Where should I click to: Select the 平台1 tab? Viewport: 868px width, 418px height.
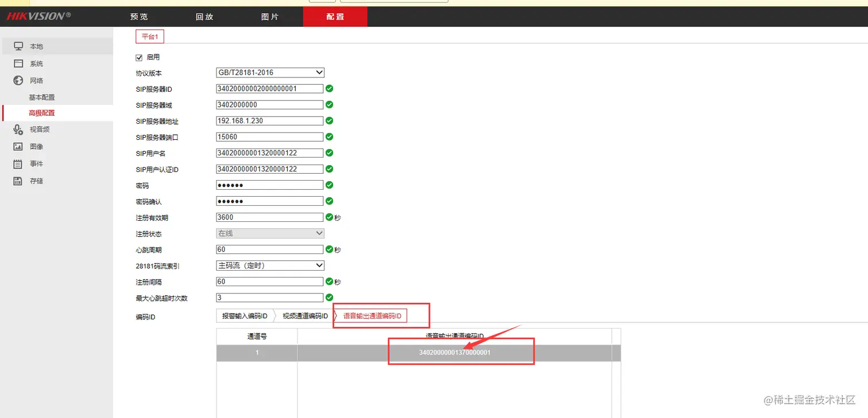pos(150,37)
